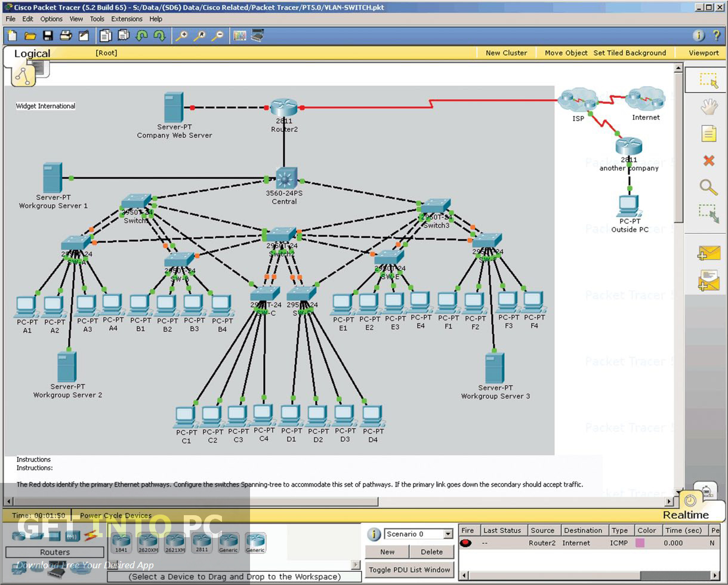Click Toggle PDU List Window
The height and width of the screenshot is (585, 728).
(x=410, y=569)
